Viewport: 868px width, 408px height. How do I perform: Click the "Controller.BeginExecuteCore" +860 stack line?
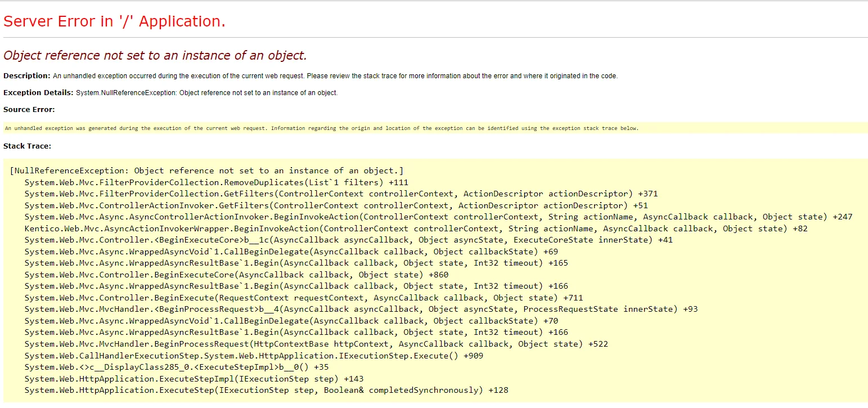tap(237, 275)
